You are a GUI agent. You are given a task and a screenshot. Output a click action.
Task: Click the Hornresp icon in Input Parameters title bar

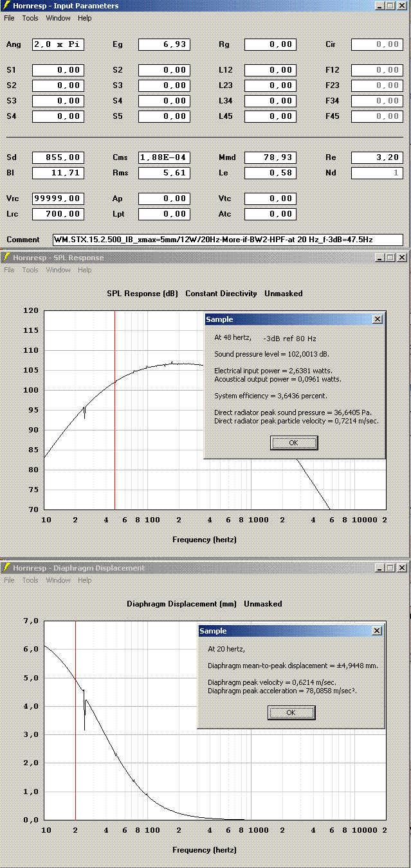tap(6, 6)
